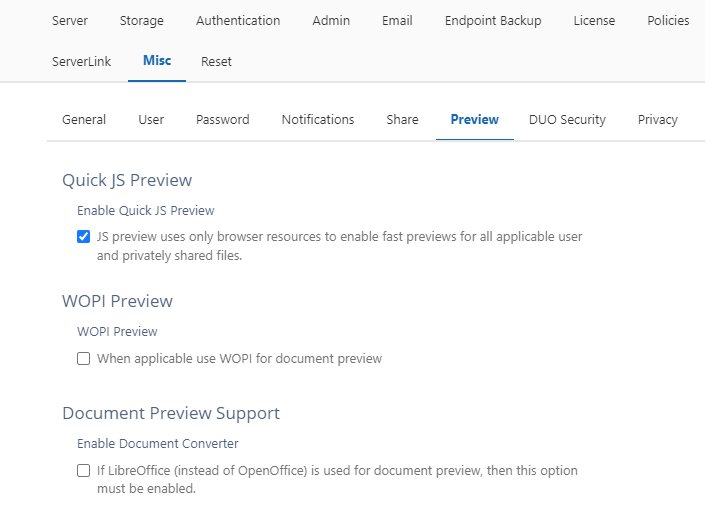Select the ServerLink tab
The height and width of the screenshot is (532, 705).
[84, 61]
